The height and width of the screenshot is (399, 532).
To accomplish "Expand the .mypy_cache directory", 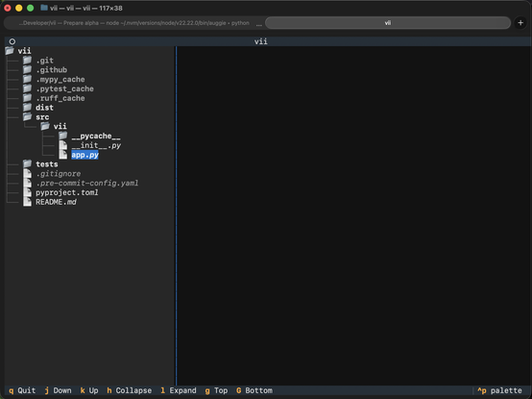I will click(x=60, y=80).
